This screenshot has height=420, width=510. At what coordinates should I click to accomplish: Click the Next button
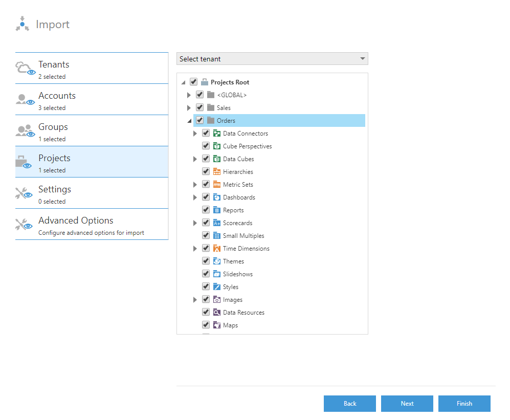tap(407, 404)
